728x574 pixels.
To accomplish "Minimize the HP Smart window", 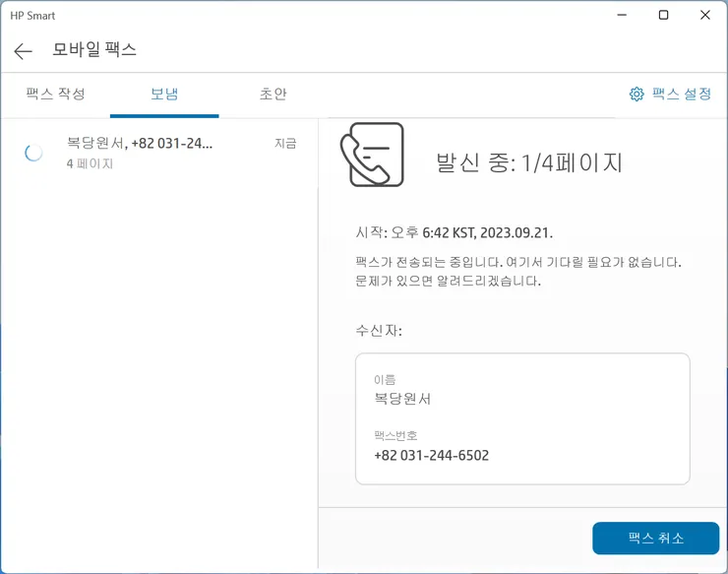I will [622, 16].
